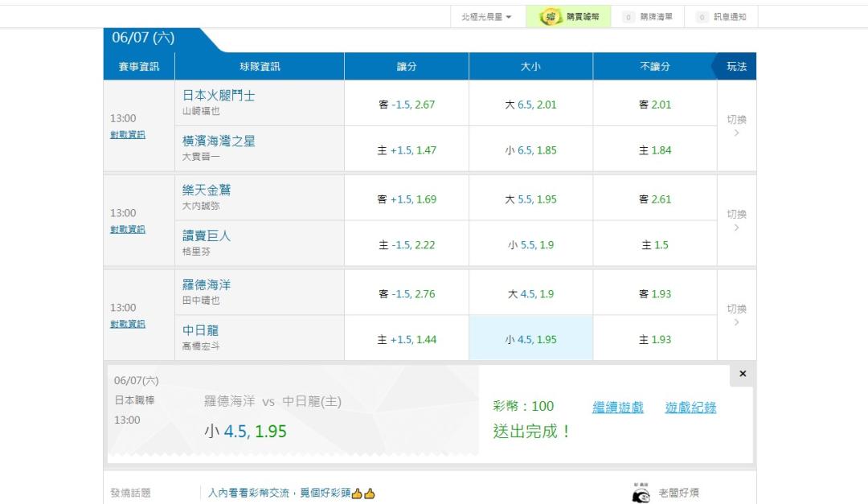
Task: Open hot topic 入內看看彩幣交流 link
Action: pyautogui.click(x=291, y=493)
